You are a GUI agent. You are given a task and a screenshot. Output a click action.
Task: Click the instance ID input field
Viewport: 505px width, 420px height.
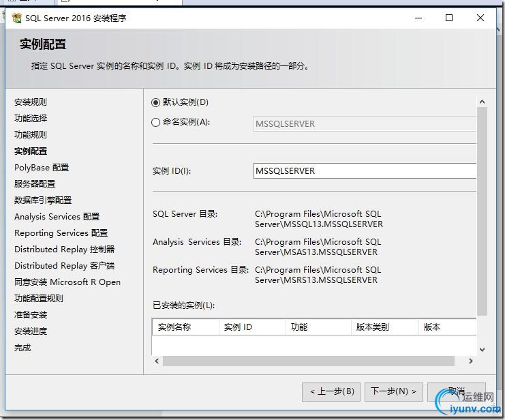(x=365, y=171)
